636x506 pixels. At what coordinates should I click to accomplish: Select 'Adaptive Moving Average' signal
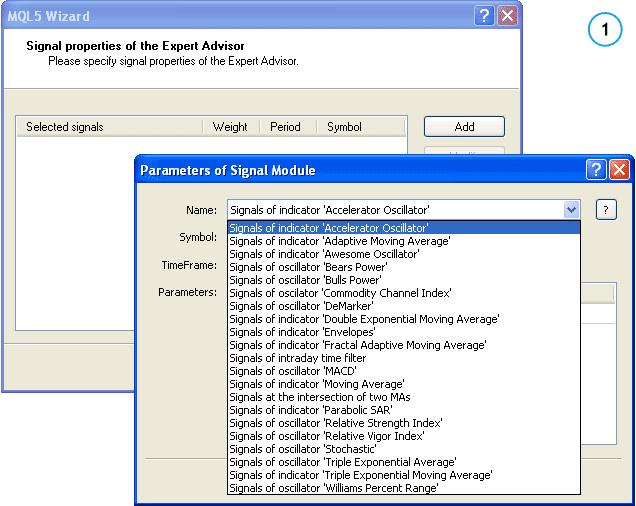click(x=404, y=241)
